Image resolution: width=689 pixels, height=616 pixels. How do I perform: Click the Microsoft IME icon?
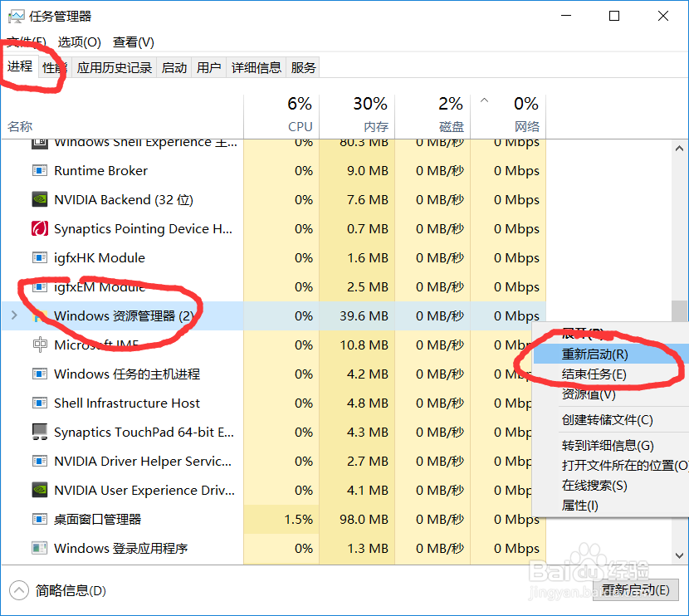pyautogui.click(x=40, y=345)
